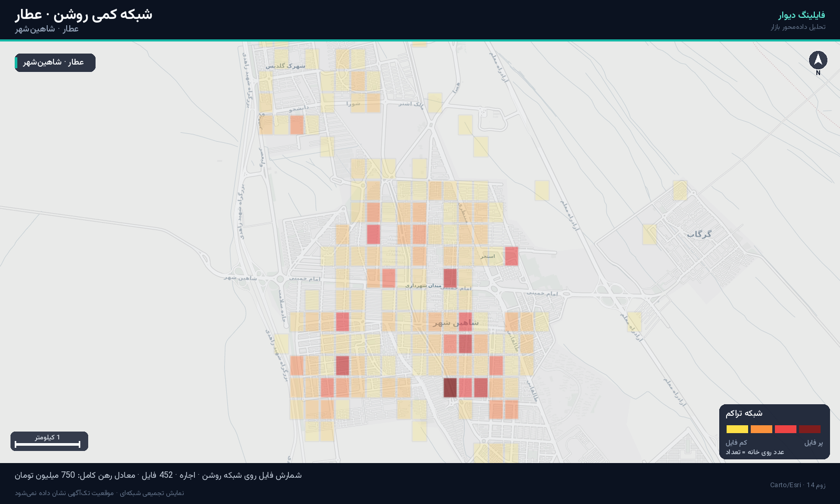The height and width of the screenshot is (504, 840).
Task: Click معادل رهن کامل: 750 میلیون تومان text
Action: tap(75, 475)
